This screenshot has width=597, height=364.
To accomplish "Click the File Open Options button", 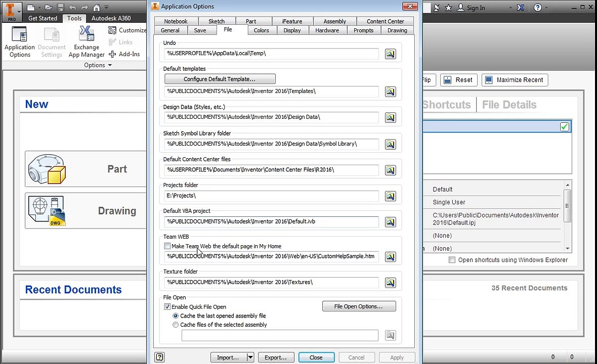I will pos(359,306).
